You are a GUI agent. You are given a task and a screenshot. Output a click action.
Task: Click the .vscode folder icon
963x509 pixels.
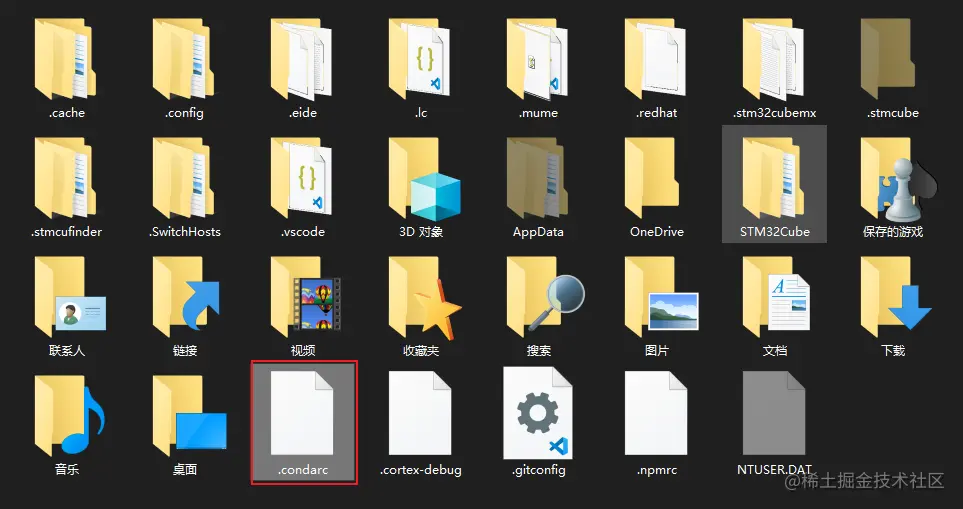tap(301, 178)
